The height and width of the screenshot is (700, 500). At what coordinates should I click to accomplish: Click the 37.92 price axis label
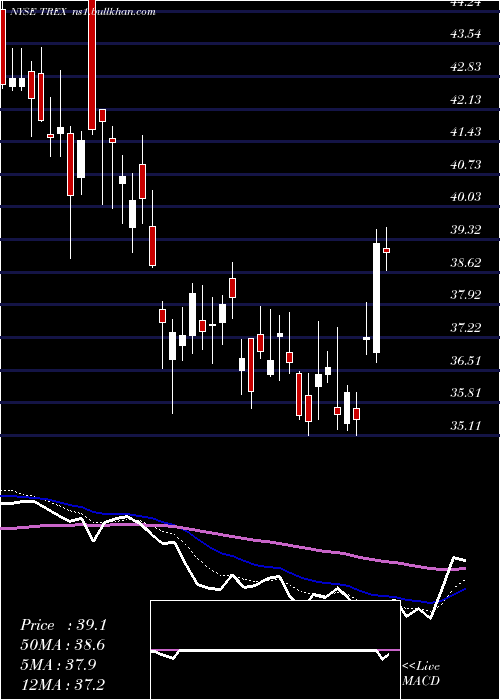(466, 295)
